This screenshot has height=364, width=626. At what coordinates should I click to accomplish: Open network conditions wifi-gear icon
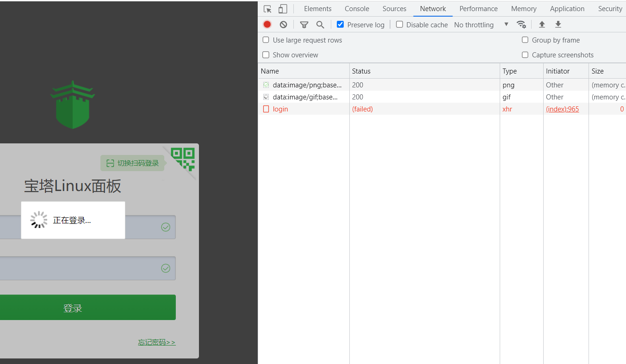pos(521,25)
